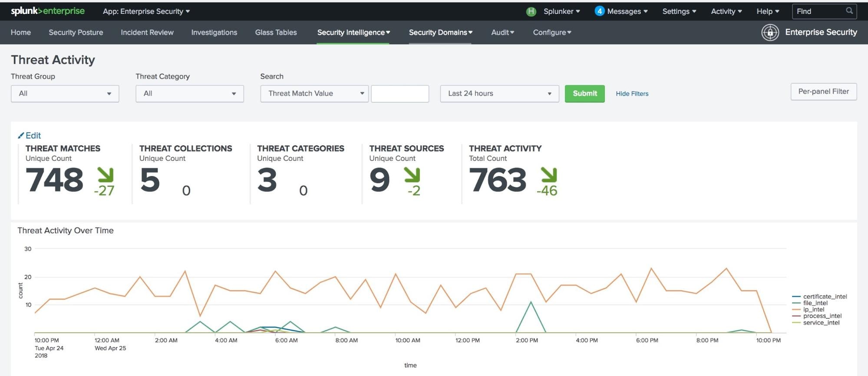Click the Edit link above key indicators
The image size is (868, 376).
point(33,136)
